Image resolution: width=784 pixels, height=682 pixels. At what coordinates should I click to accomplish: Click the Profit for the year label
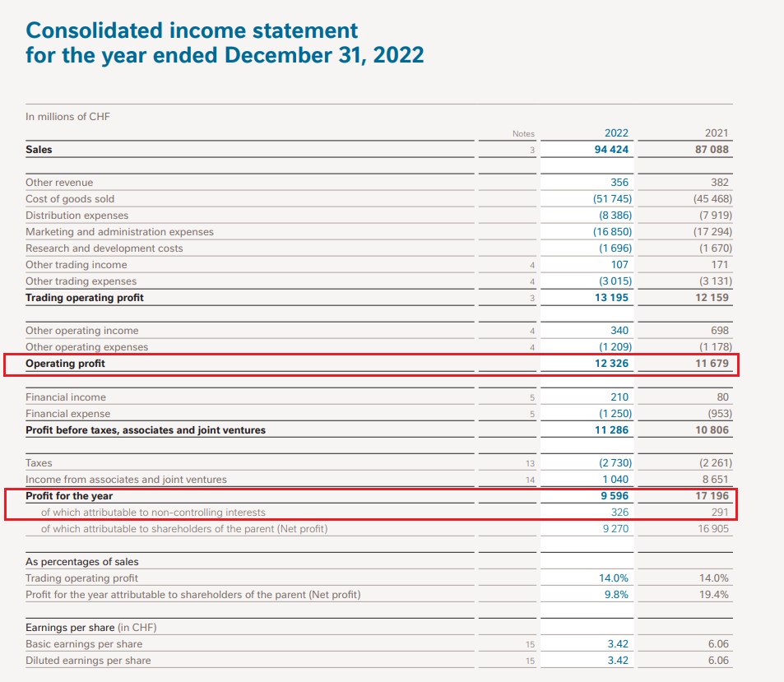[x=69, y=496]
